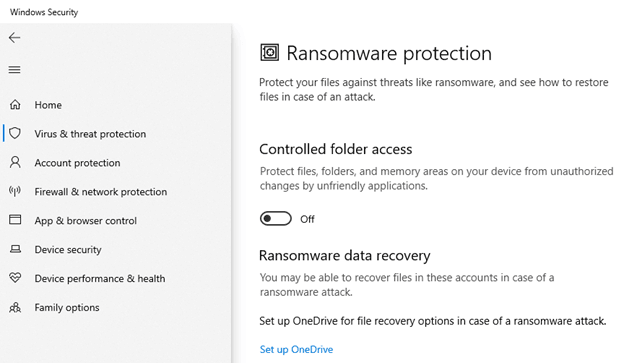Go to Home in the sidebar
This screenshot has height=363, width=624.
[x=48, y=105]
